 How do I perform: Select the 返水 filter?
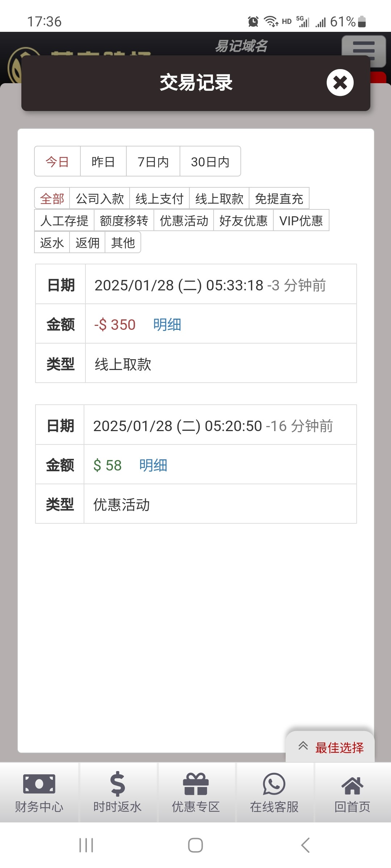[x=52, y=243]
